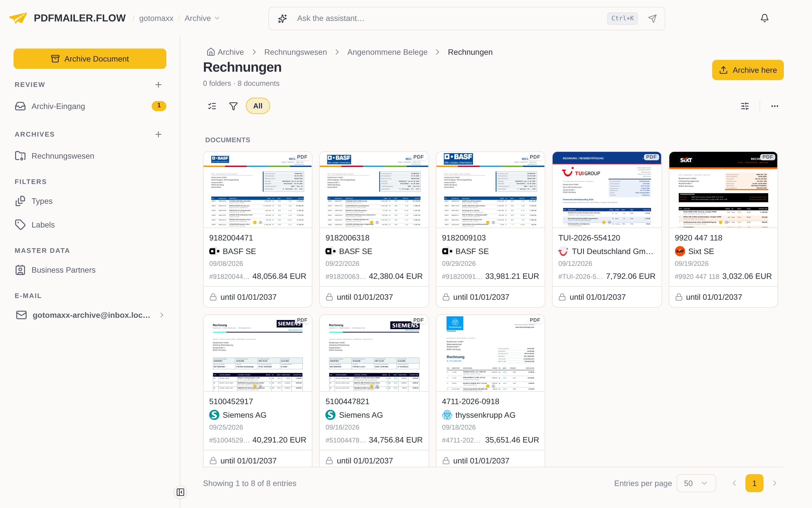Click the Archive Document button

point(90,59)
